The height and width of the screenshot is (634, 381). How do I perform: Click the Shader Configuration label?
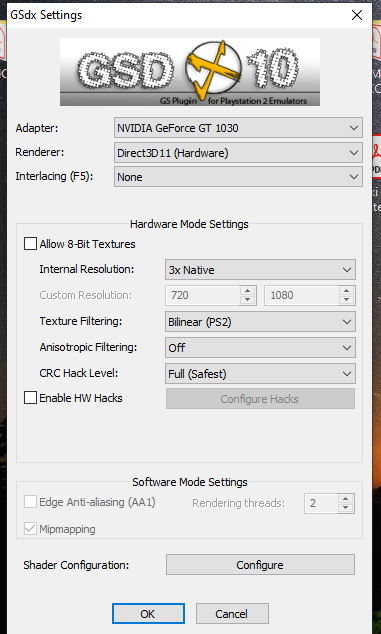[x=76, y=565]
